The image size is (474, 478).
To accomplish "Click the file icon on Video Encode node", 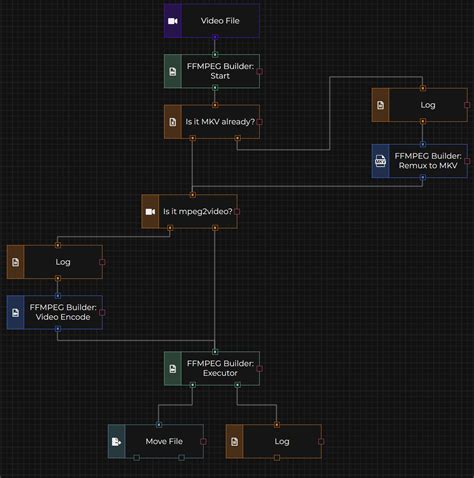I will (x=15, y=312).
